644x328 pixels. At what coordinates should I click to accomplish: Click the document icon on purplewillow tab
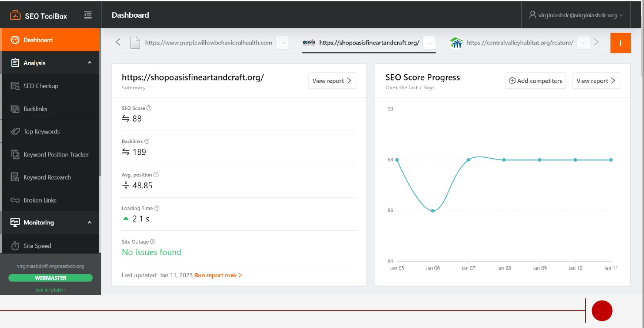(135, 43)
